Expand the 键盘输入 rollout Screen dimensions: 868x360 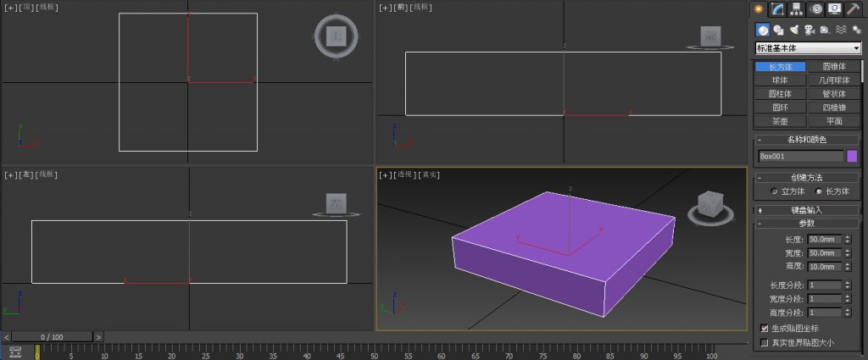pyautogui.click(x=807, y=210)
